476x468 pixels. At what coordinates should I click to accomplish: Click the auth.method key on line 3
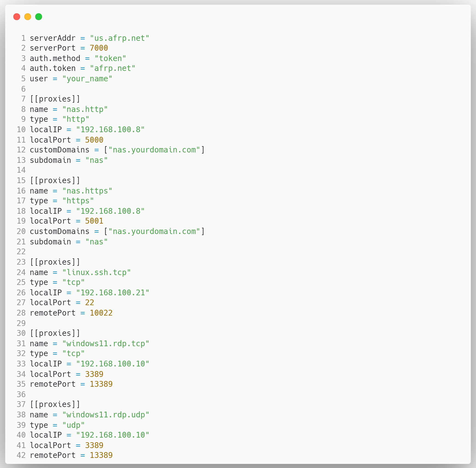click(55, 58)
